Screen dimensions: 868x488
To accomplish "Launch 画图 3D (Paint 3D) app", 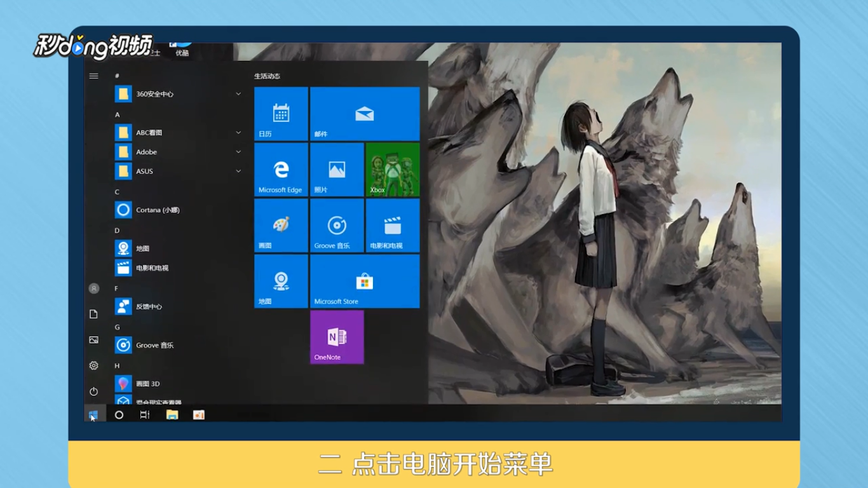I will pos(179,384).
